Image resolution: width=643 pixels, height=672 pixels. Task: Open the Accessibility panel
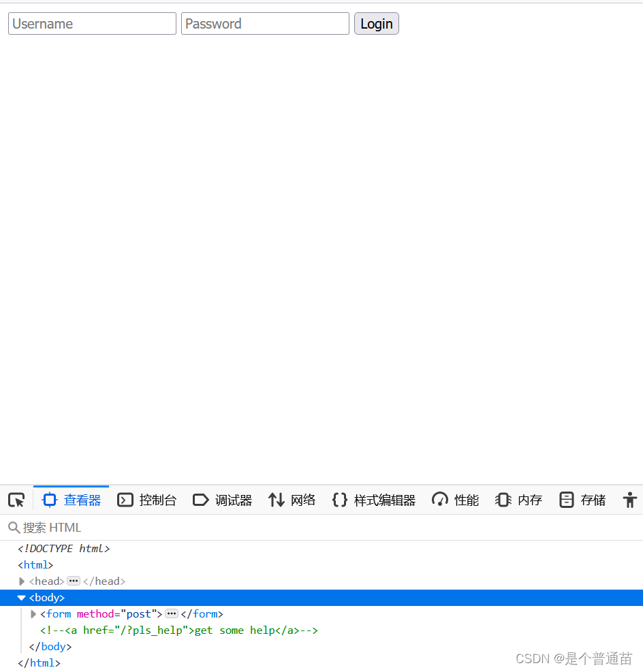click(630, 500)
